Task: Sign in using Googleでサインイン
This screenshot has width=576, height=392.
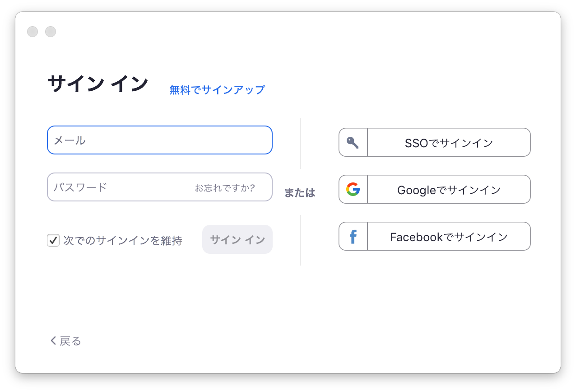Action: click(x=448, y=189)
